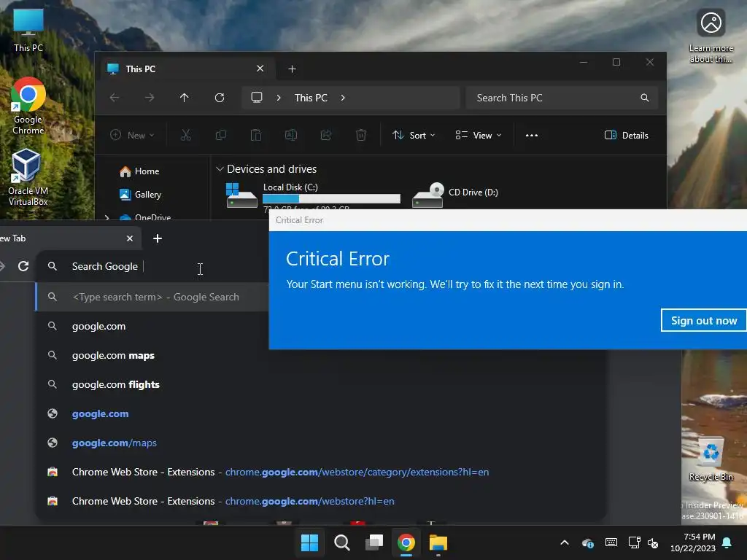
Task: Go up one folder level in Explorer
Action: [x=185, y=98]
